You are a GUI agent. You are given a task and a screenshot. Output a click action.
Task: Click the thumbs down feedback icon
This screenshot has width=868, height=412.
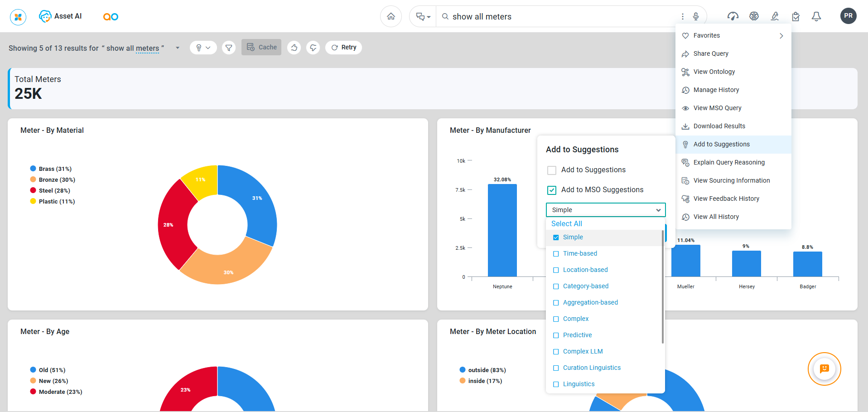pyautogui.click(x=313, y=48)
